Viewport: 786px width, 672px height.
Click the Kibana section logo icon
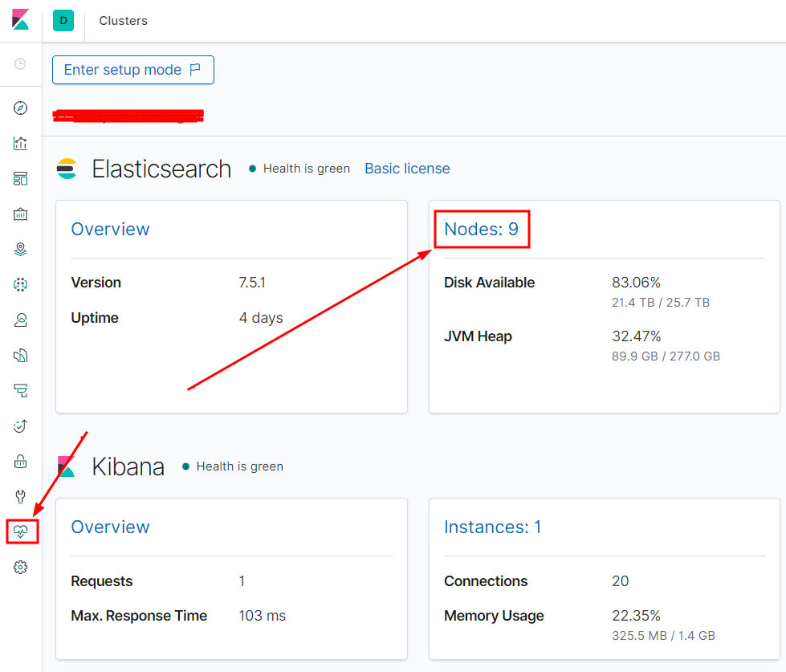66,466
